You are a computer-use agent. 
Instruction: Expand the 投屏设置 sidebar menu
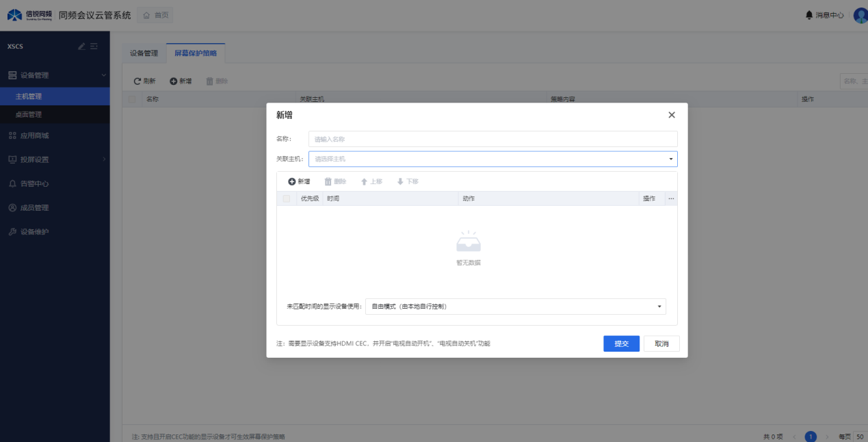[x=104, y=159]
